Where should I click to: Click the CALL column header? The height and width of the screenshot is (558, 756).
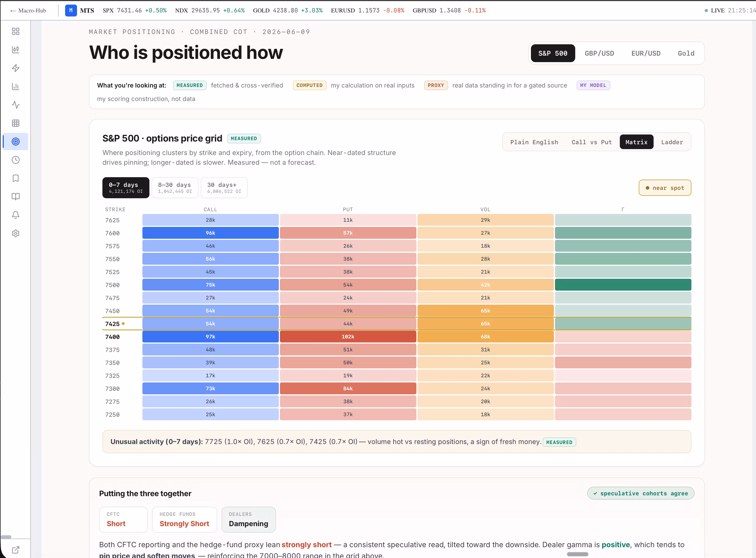[x=210, y=209]
